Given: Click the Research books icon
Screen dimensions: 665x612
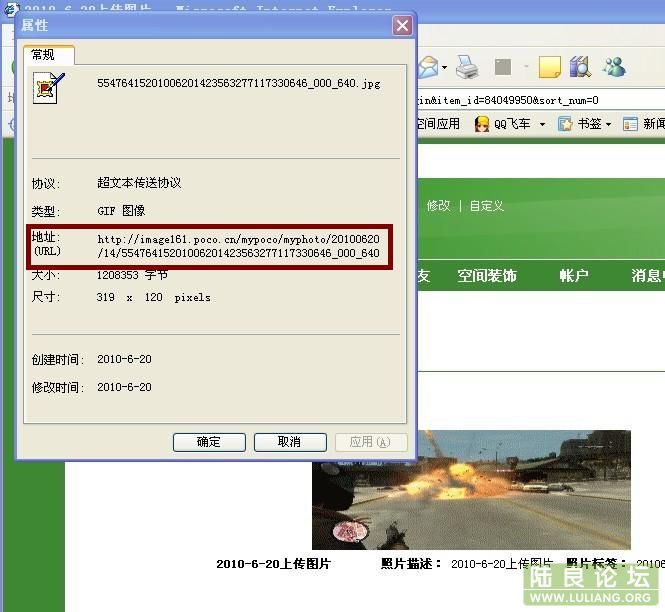Looking at the screenshot, I should pyautogui.click(x=580, y=67).
